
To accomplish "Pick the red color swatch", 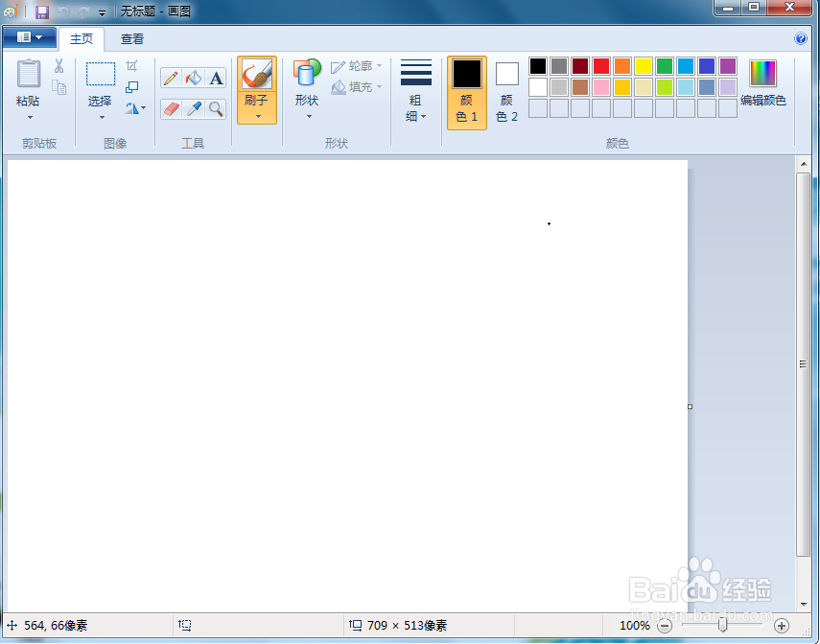I will point(601,66).
